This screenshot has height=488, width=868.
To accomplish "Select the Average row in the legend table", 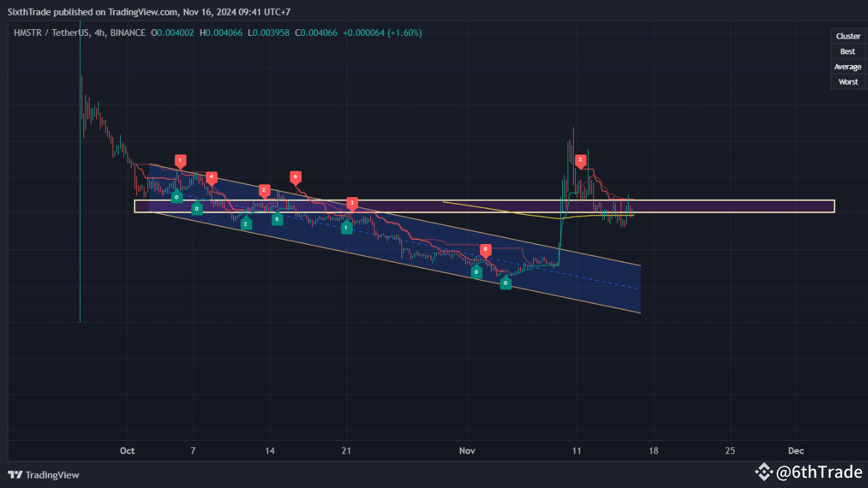I will [x=848, y=66].
